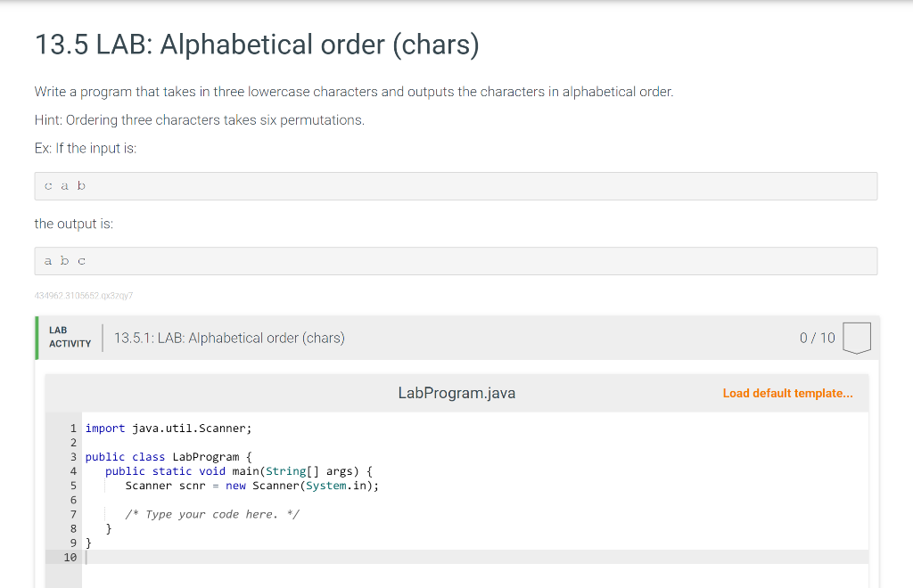
Task: Click the page heading 13.5 LAB Alphabetical order
Action: (x=256, y=45)
